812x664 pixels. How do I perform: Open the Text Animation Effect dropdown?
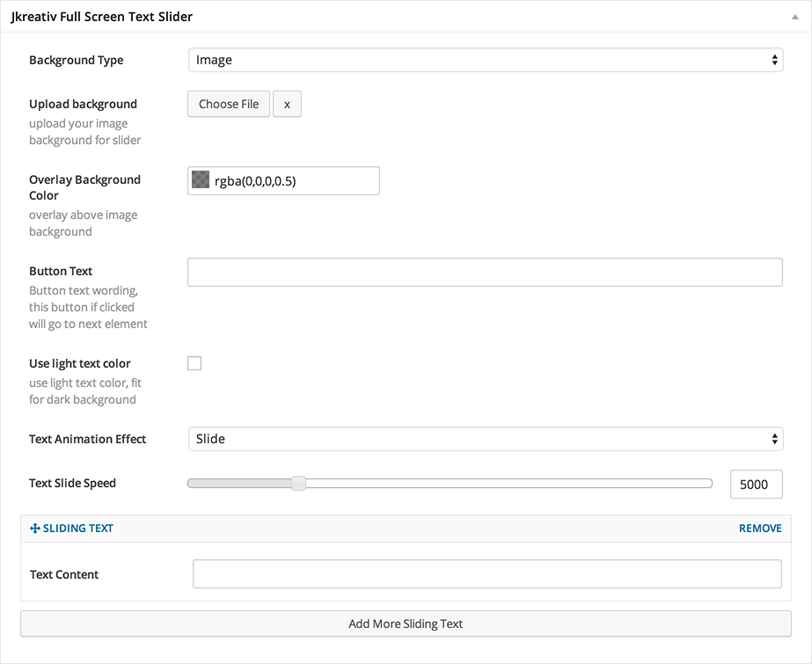(485, 439)
